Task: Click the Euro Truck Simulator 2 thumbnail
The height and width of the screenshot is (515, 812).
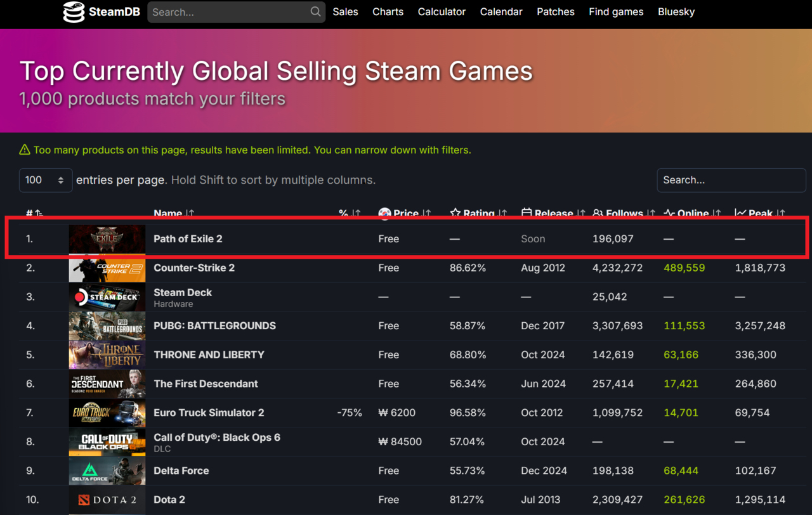Action: pos(107,413)
